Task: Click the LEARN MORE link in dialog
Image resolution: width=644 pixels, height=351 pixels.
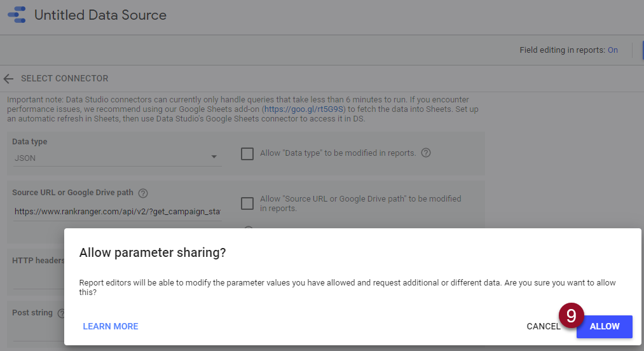Action: 110,326
